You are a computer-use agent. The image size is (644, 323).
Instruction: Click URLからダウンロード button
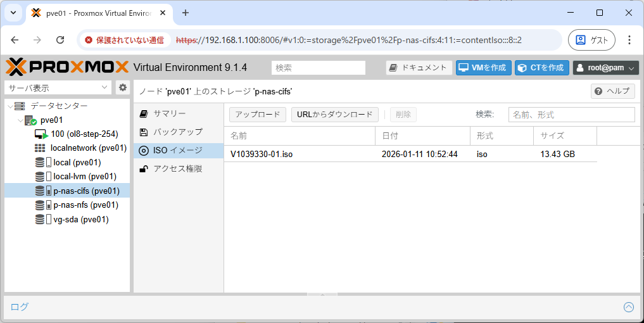[x=335, y=115]
